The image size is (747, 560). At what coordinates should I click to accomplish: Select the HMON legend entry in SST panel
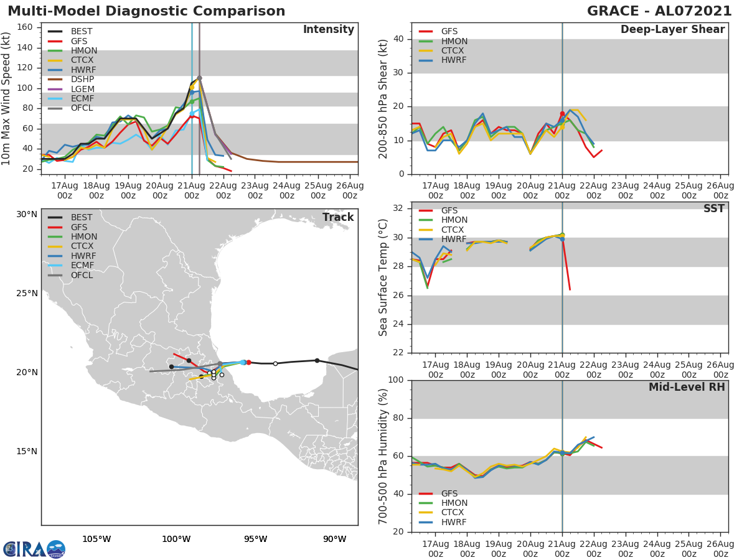click(443, 220)
